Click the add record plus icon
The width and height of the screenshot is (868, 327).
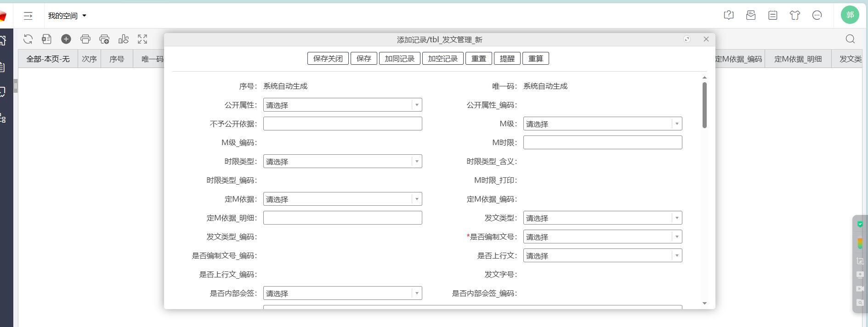(66, 39)
